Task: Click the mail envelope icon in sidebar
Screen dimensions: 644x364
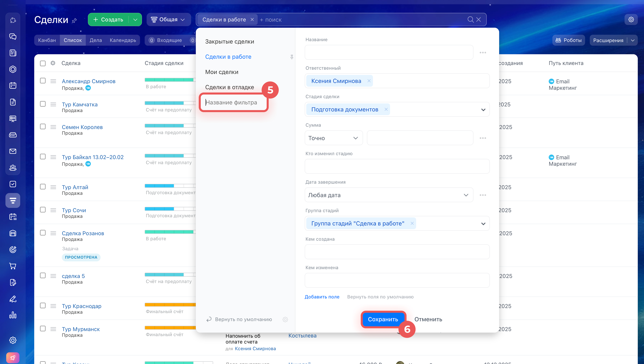Action: [x=13, y=151]
